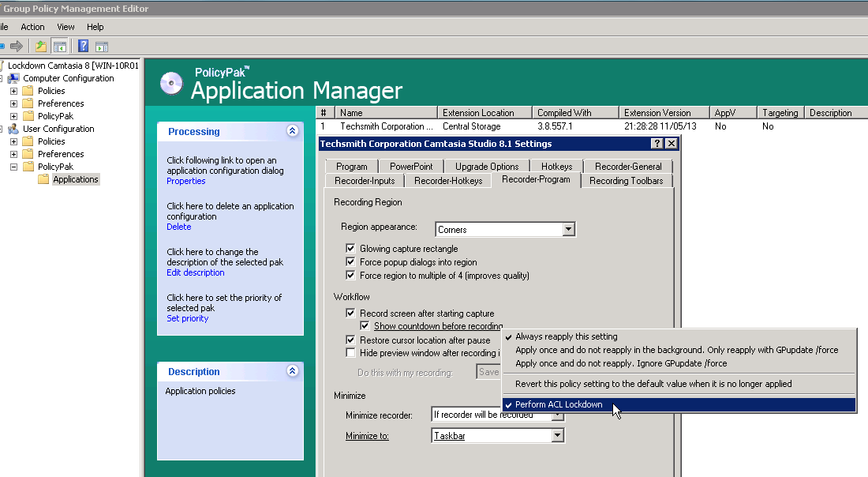Sort by Compiled With column header
The width and height of the screenshot is (868, 477).
pos(575,112)
